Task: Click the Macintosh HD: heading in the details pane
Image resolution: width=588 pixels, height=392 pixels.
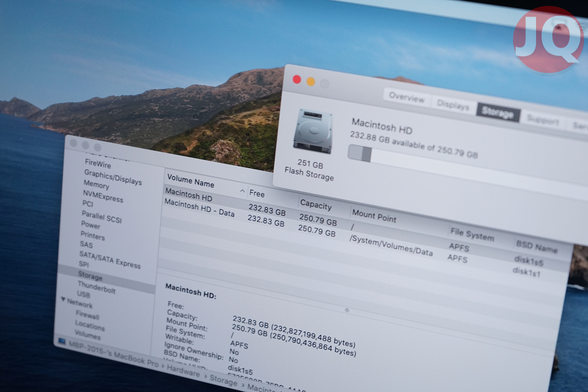Action: (x=191, y=291)
